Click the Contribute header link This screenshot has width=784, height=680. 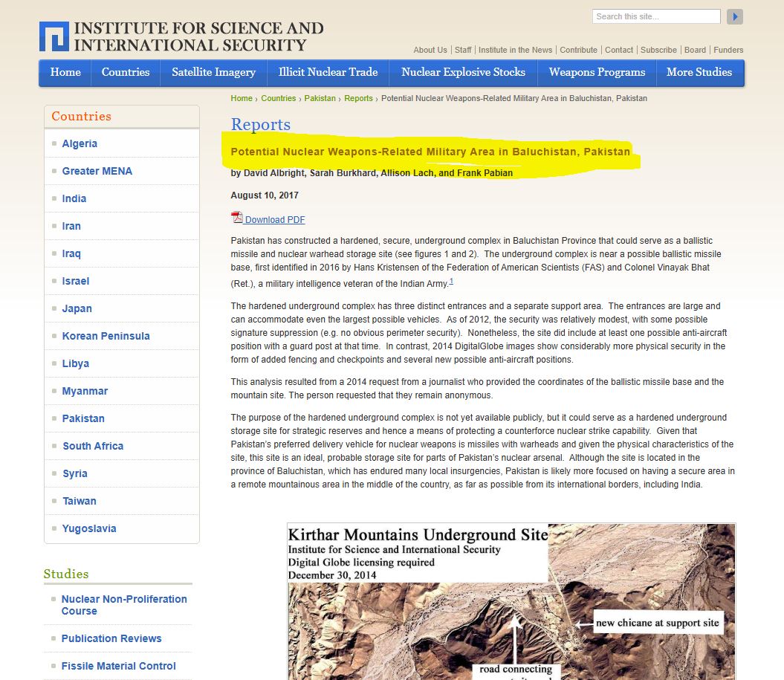(x=578, y=50)
